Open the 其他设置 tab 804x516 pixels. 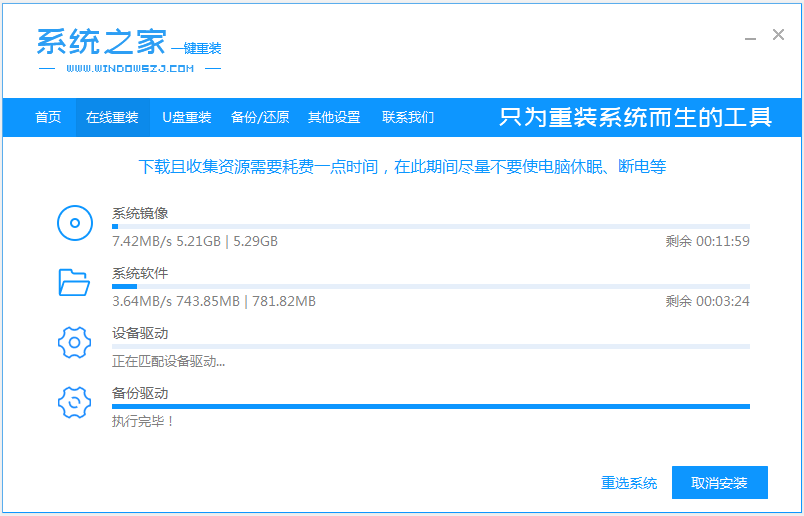334,117
